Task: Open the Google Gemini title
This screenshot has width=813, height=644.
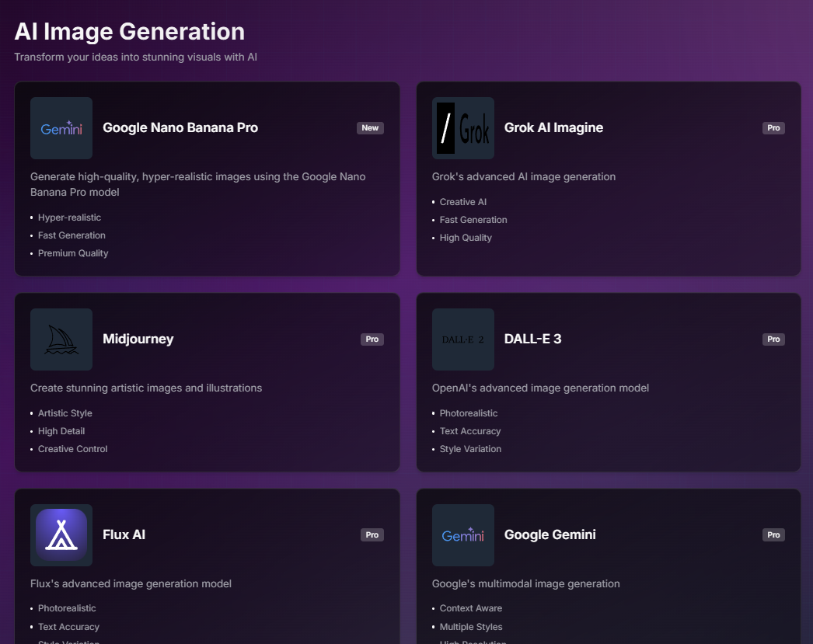Action: (x=550, y=535)
